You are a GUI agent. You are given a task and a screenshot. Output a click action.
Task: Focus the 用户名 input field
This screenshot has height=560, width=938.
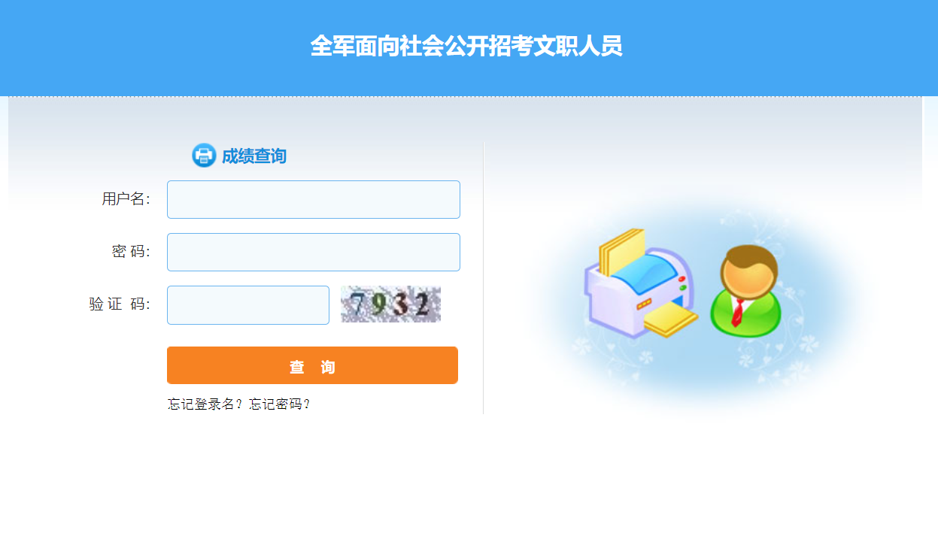tap(314, 199)
